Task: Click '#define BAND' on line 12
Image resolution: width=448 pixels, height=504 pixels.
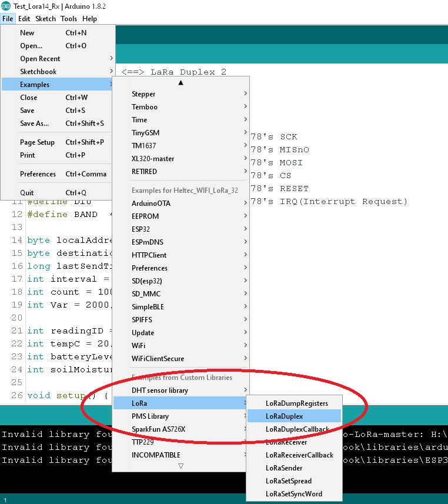Action: (62, 215)
